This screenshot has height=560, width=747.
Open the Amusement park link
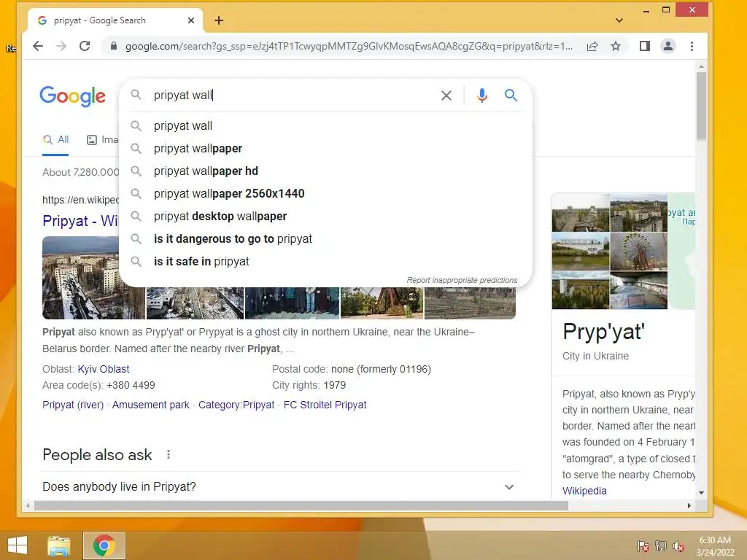pyautogui.click(x=150, y=405)
